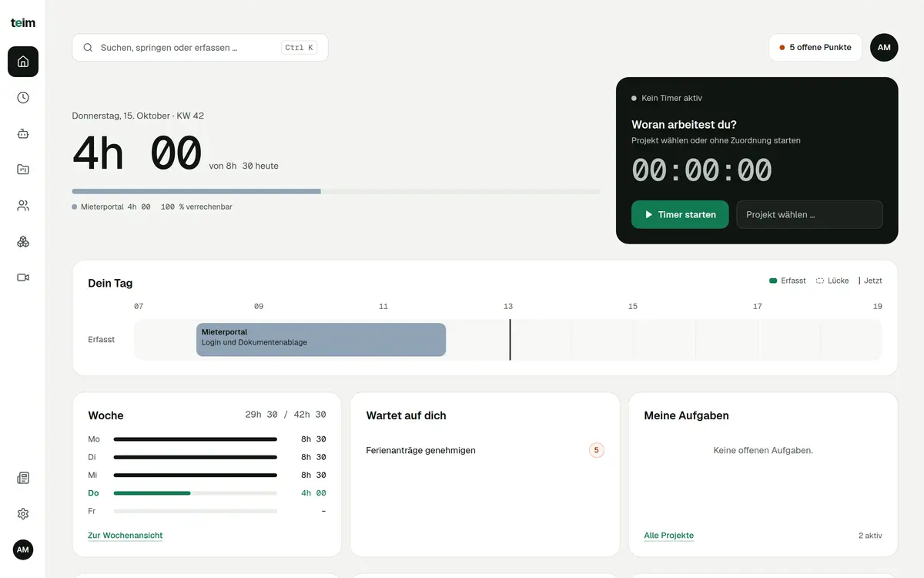This screenshot has height=578, width=924.
Task: Click the Dein Tag heading
Action: tap(110, 283)
